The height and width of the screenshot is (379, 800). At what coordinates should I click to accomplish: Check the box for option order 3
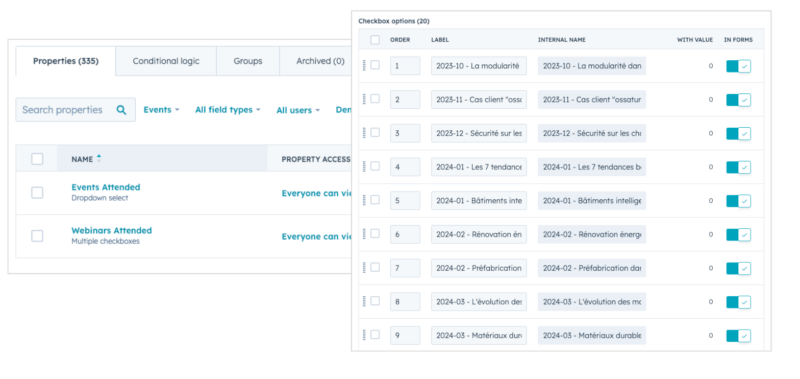pos(375,132)
